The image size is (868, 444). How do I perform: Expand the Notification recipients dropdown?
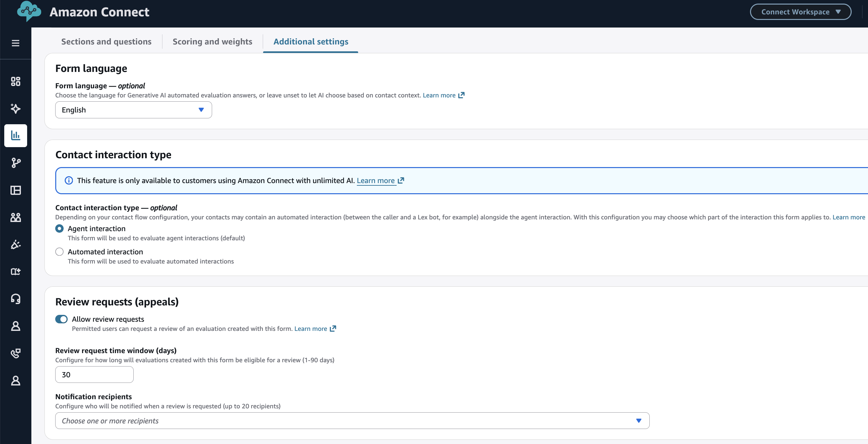(351, 420)
